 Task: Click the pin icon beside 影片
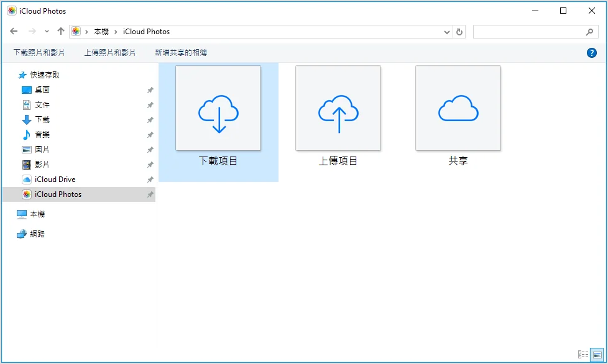[x=150, y=165]
